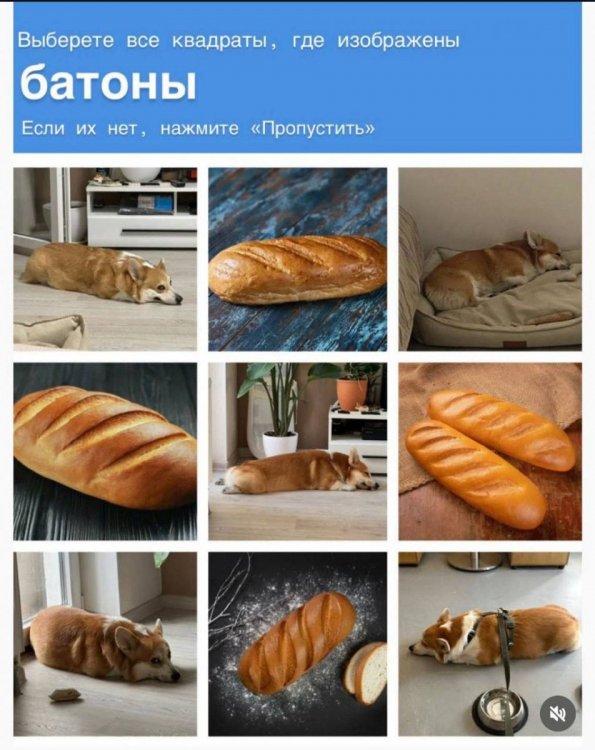Click the sliced bread pieces beside the loaf
This screenshot has width=595, height=750.
tap(366, 673)
